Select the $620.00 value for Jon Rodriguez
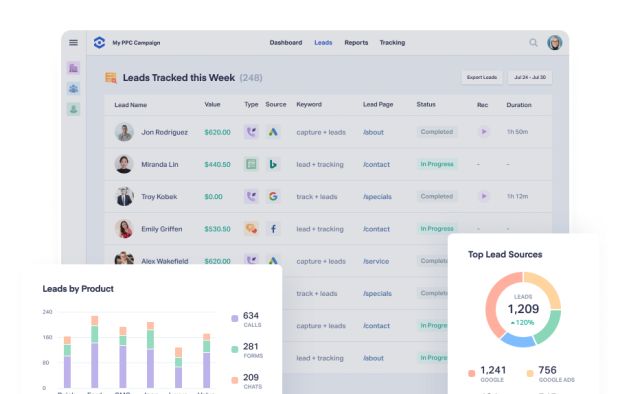618x394 pixels. coord(217,132)
